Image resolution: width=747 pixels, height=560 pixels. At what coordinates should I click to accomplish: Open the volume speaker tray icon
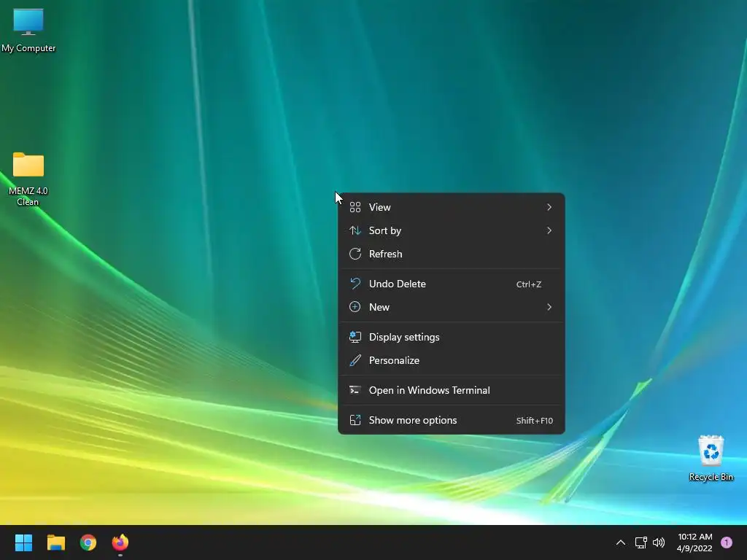(x=659, y=542)
